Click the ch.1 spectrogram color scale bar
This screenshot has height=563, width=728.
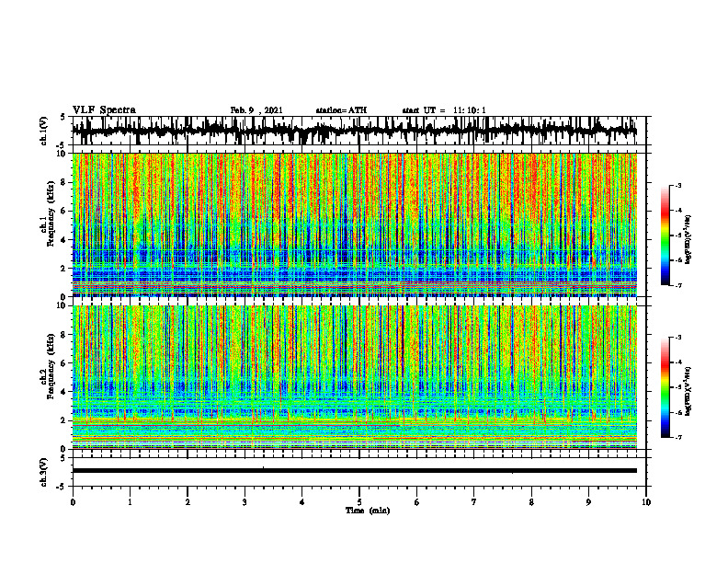point(665,236)
